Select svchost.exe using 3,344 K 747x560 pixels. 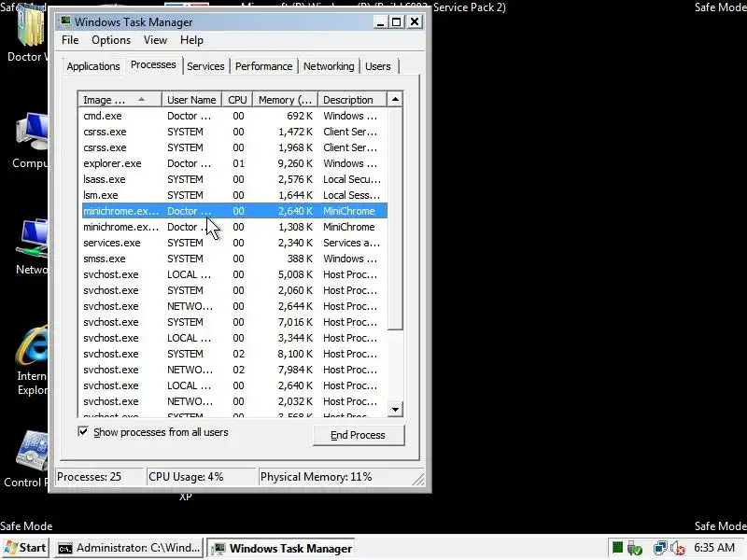pos(233,338)
